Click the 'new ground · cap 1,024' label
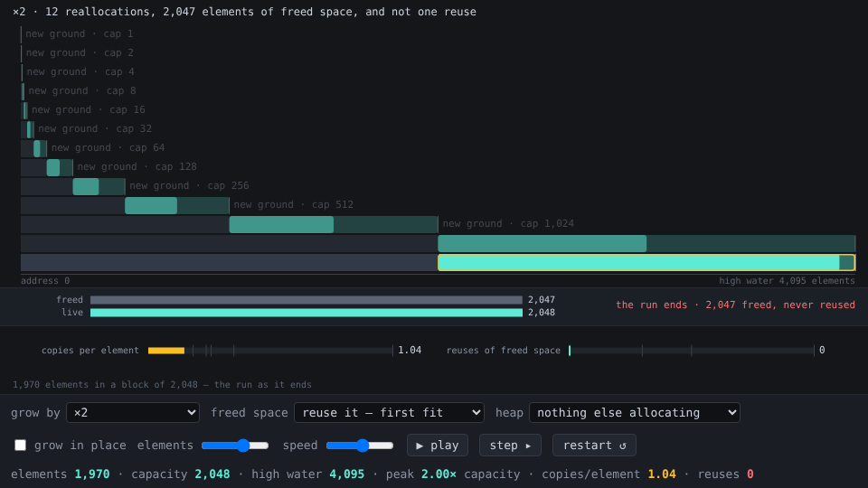Image resolution: width=868 pixels, height=488 pixels. [507, 223]
